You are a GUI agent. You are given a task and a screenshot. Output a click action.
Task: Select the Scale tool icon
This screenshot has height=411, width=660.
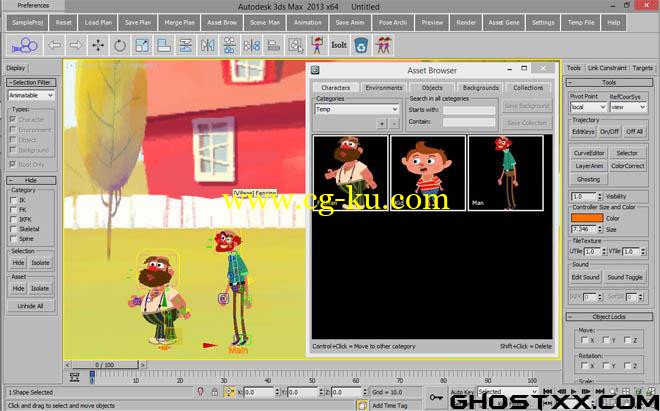coord(142,45)
